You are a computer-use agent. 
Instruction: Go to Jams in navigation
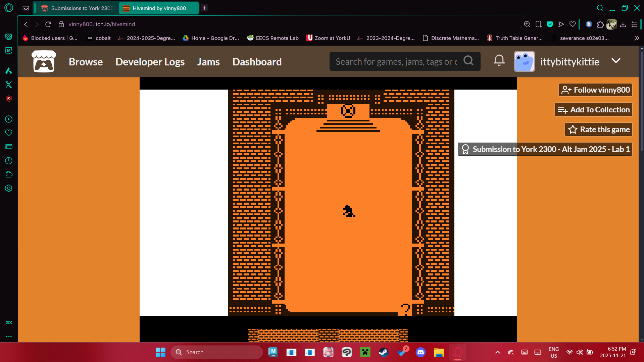pyautogui.click(x=208, y=62)
